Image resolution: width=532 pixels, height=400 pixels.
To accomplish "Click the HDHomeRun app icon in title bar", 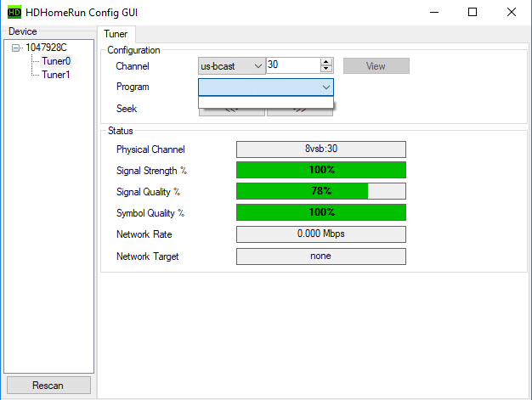I will pos(14,13).
